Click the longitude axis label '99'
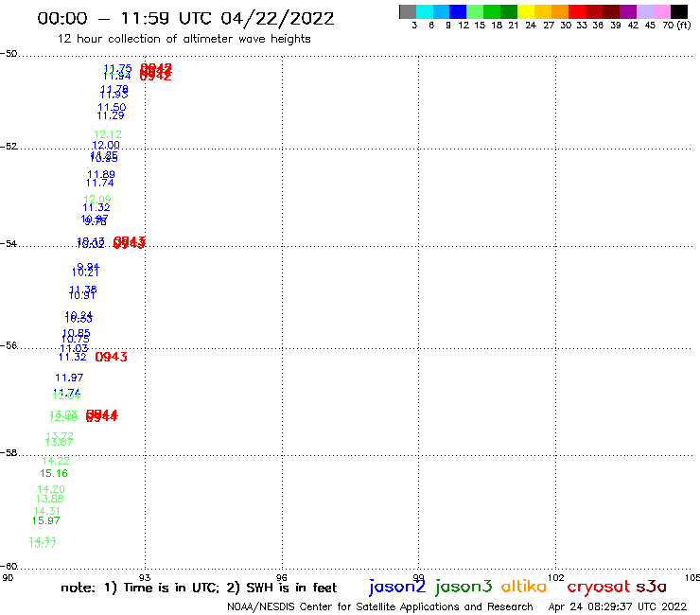 418,578
